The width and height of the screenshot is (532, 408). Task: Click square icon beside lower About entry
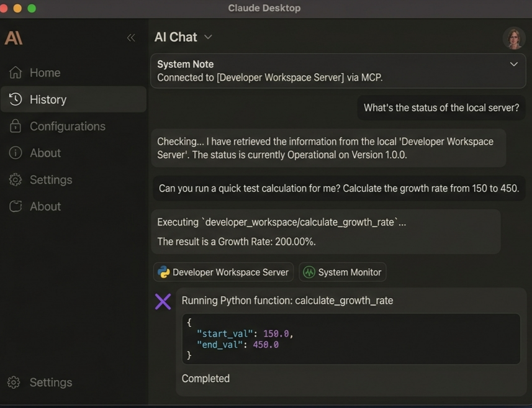[16, 206]
